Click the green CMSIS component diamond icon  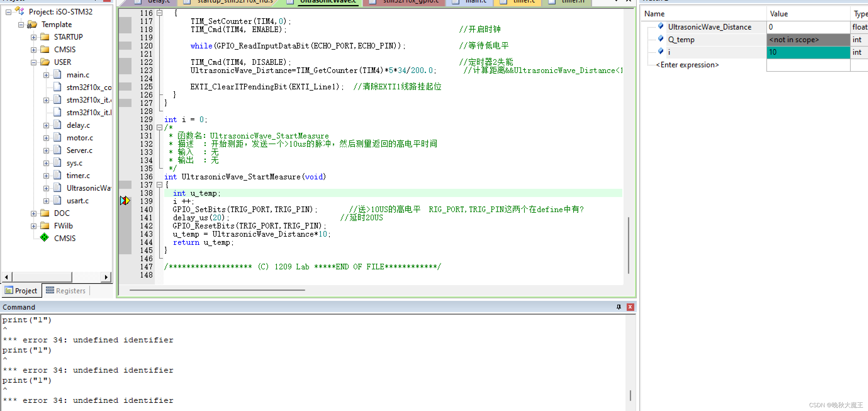pyautogui.click(x=44, y=238)
